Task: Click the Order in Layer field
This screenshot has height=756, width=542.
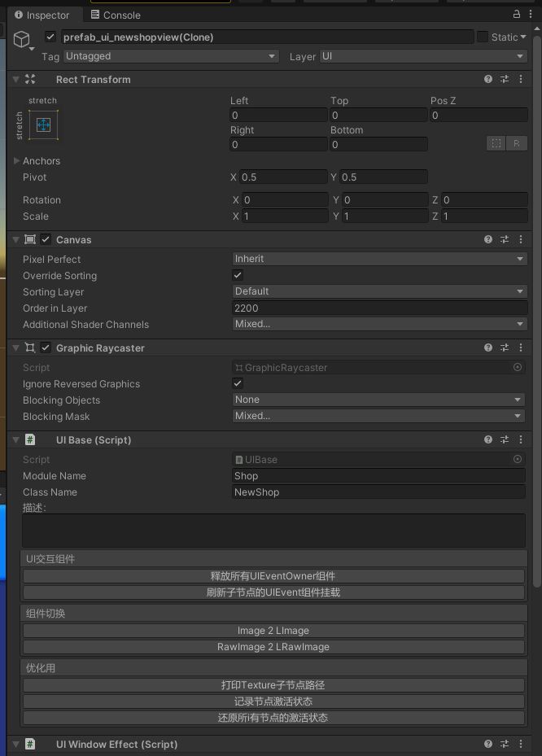Action: click(x=379, y=308)
